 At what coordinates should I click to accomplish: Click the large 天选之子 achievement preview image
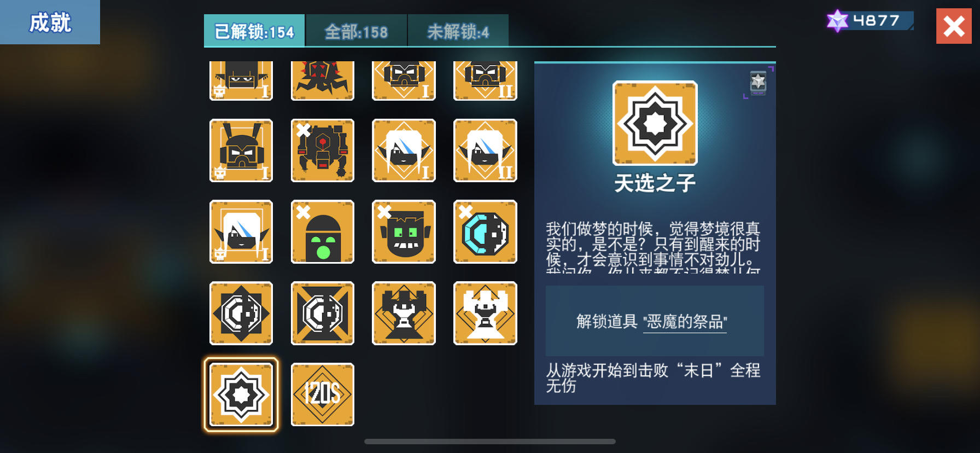tap(655, 123)
